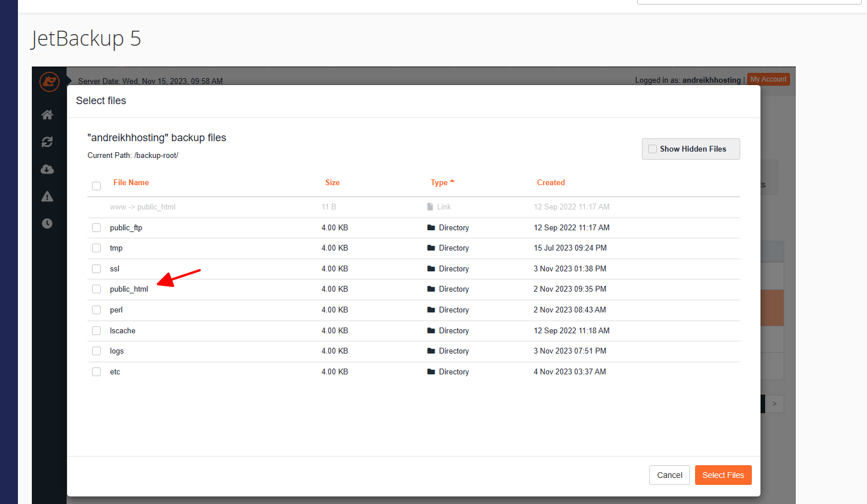Click the created date 15 Jul 2023 09:24 PM
This screenshot has height=504, width=867.
pyautogui.click(x=570, y=248)
